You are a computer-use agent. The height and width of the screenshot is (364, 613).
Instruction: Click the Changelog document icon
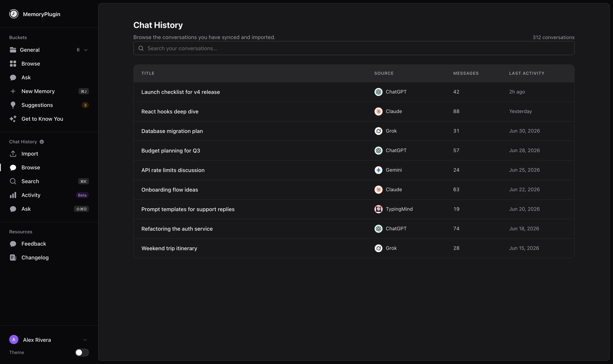[13, 257]
